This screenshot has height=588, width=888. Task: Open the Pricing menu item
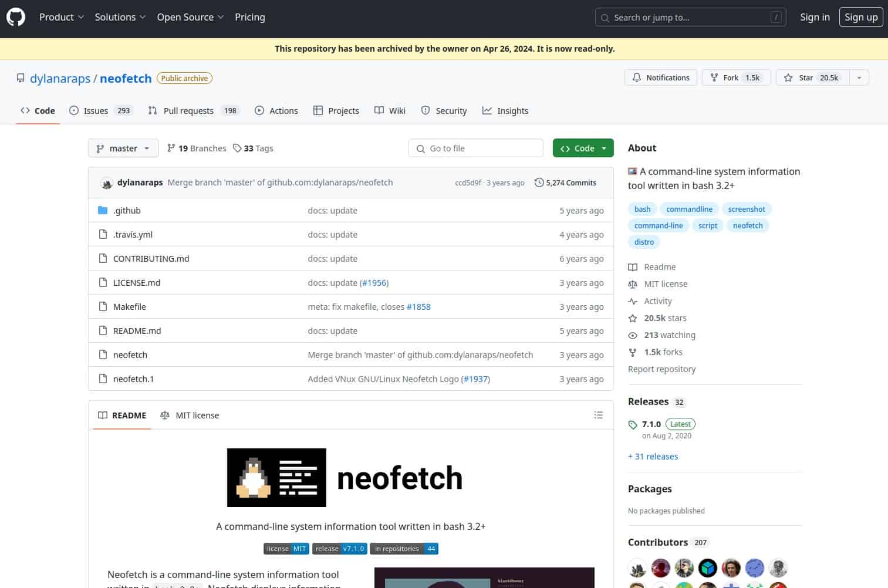tap(250, 17)
